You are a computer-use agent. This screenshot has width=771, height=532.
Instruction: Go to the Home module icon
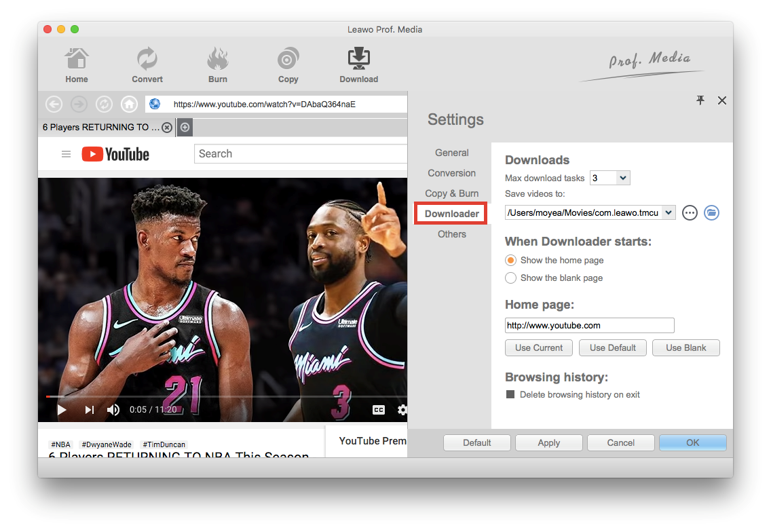point(77,60)
